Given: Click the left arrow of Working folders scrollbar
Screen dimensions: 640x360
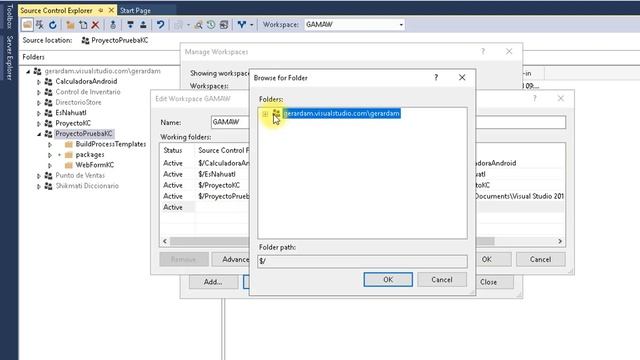Looking at the screenshot, I should 165,241.
